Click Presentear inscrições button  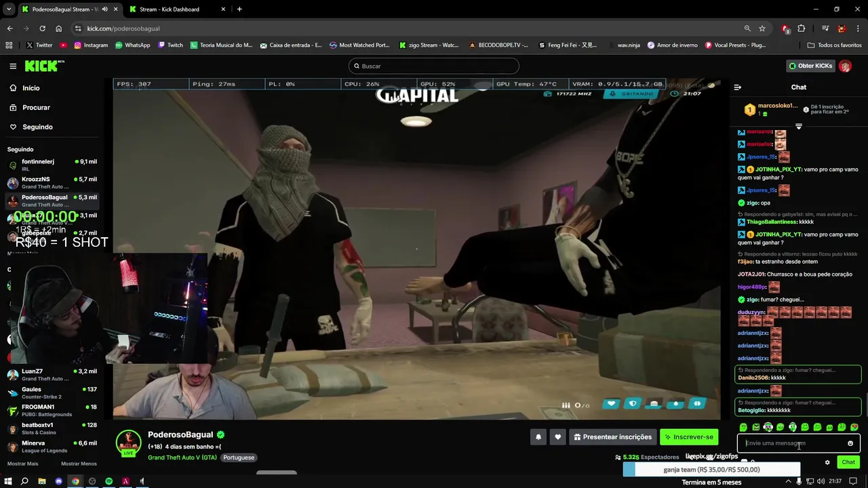coord(613,437)
